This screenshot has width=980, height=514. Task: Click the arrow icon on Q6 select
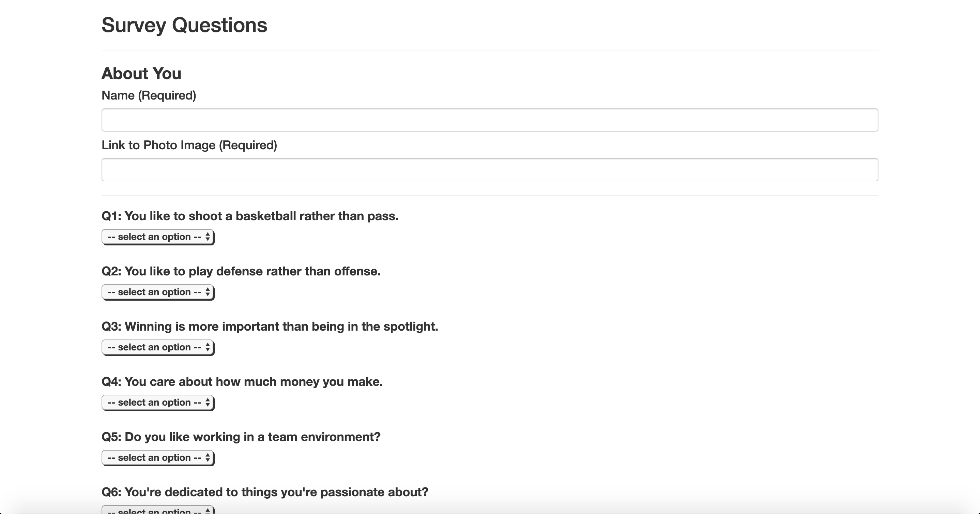(x=207, y=511)
